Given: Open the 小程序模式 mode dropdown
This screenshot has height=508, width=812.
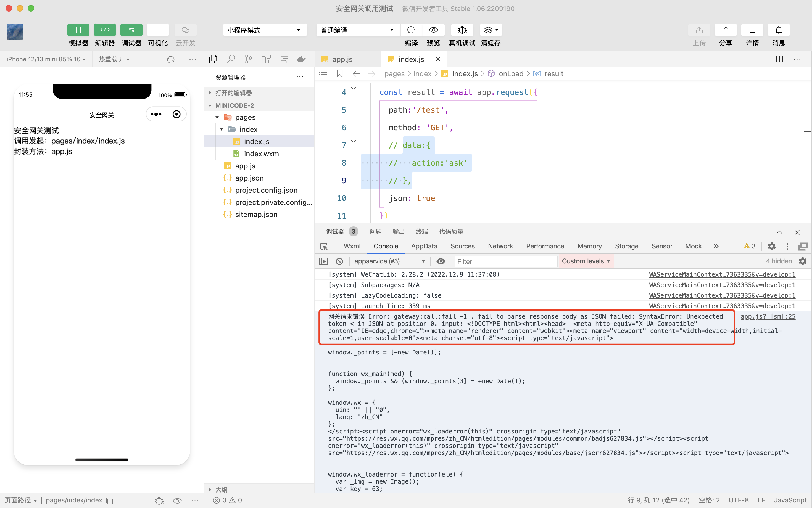Looking at the screenshot, I should pyautogui.click(x=265, y=30).
